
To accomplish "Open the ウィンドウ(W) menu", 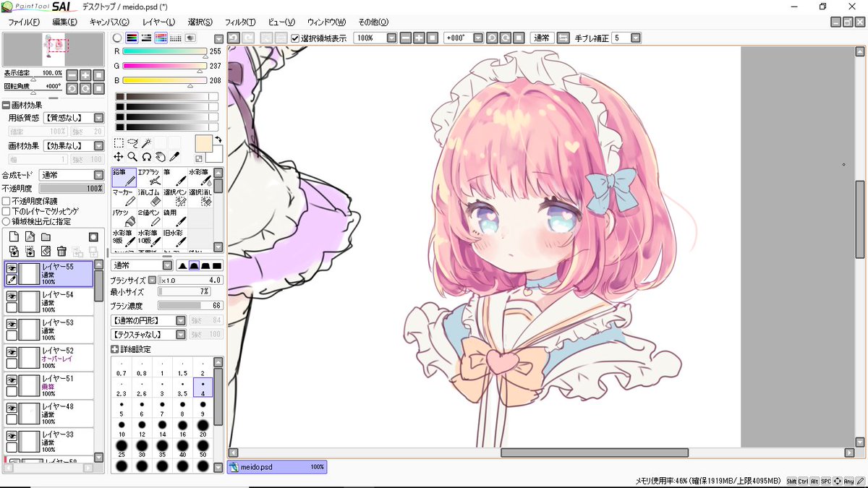I will coord(326,22).
